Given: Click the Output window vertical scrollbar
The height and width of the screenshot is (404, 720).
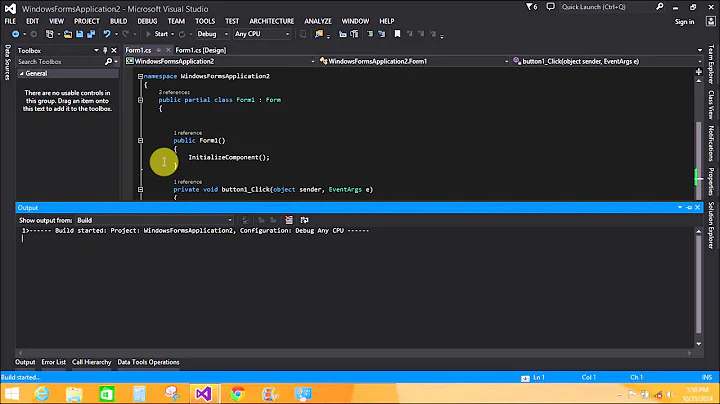Looking at the screenshot, I should (x=698, y=287).
